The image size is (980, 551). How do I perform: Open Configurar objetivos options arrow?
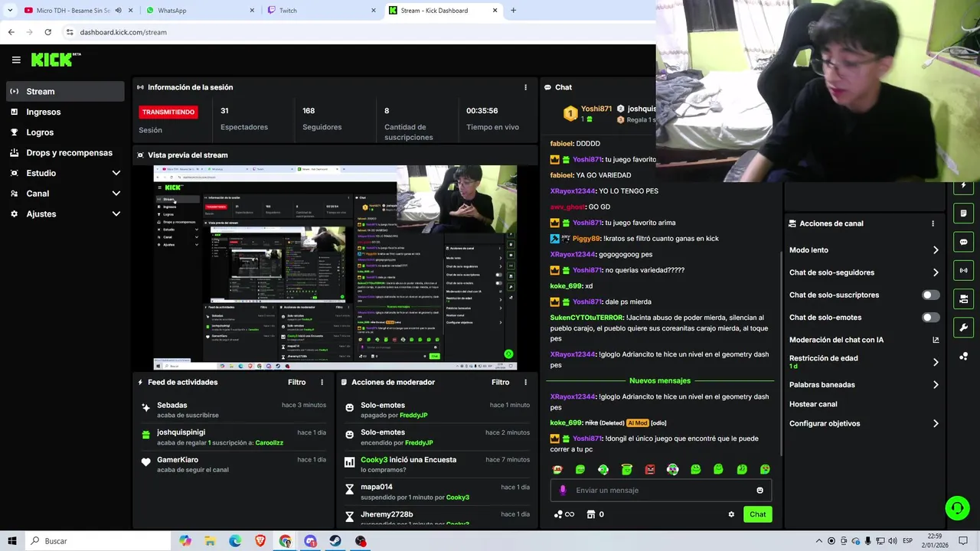click(936, 423)
